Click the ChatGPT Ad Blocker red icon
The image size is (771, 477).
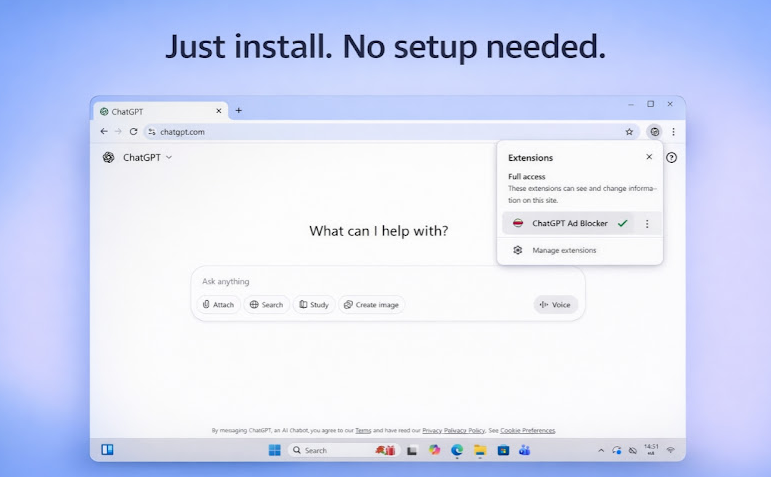(518, 223)
